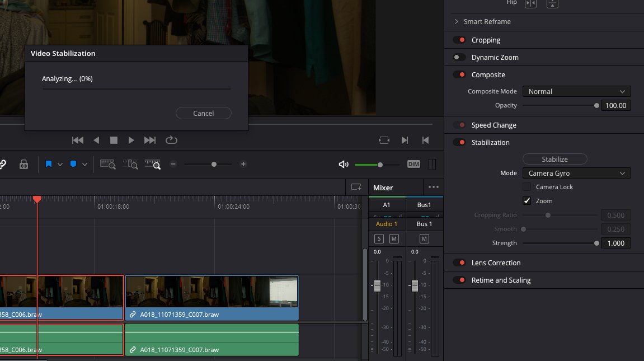Click the match frame icon
The width and height of the screenshot is (644, 361).
pyautogui.click(x=384, y=140)
